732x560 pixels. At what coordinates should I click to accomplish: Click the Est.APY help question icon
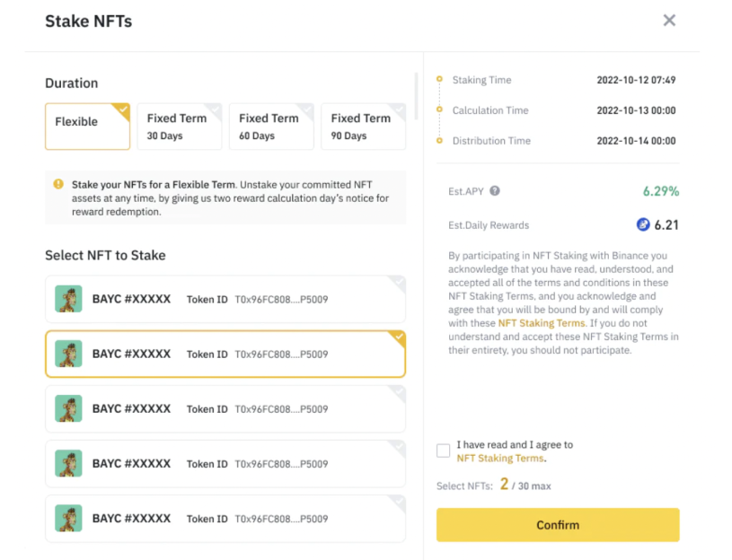click(495, 191)
